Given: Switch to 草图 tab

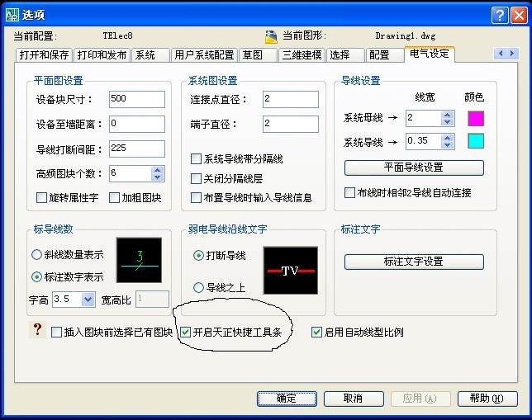Looking at the screenshot, I should point(258,55).
